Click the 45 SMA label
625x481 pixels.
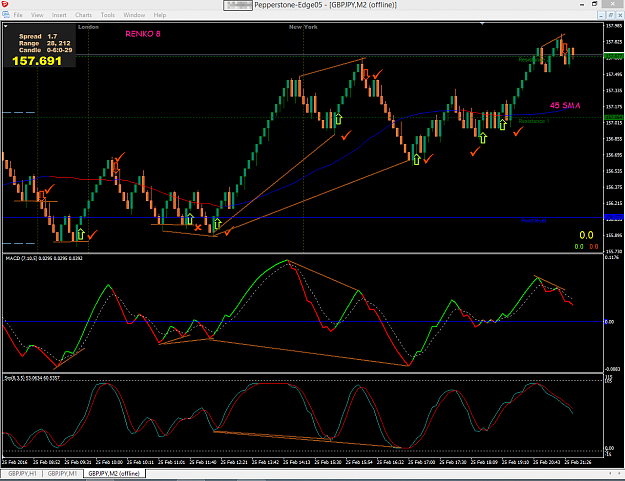coord(565,106)
